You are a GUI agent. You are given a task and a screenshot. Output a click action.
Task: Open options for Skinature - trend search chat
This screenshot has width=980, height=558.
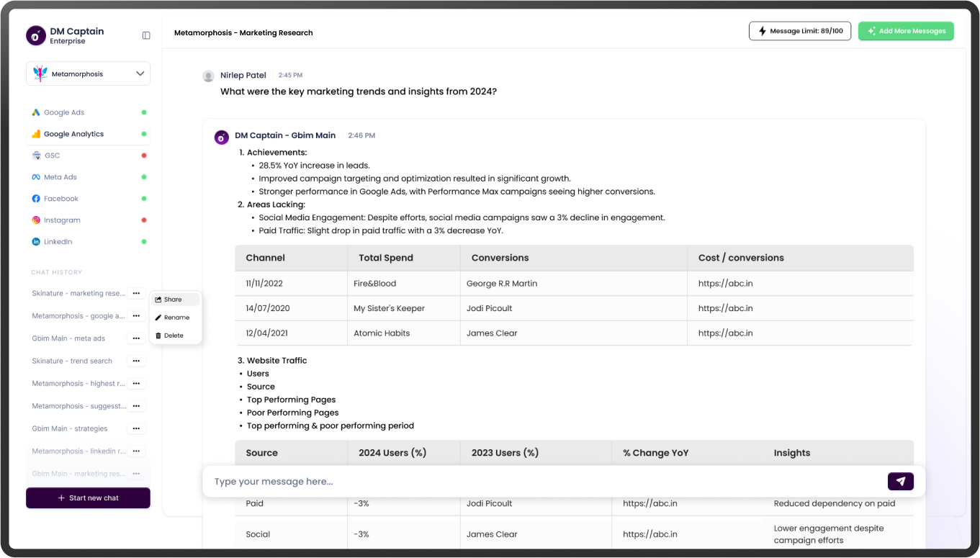click(136, 361)
